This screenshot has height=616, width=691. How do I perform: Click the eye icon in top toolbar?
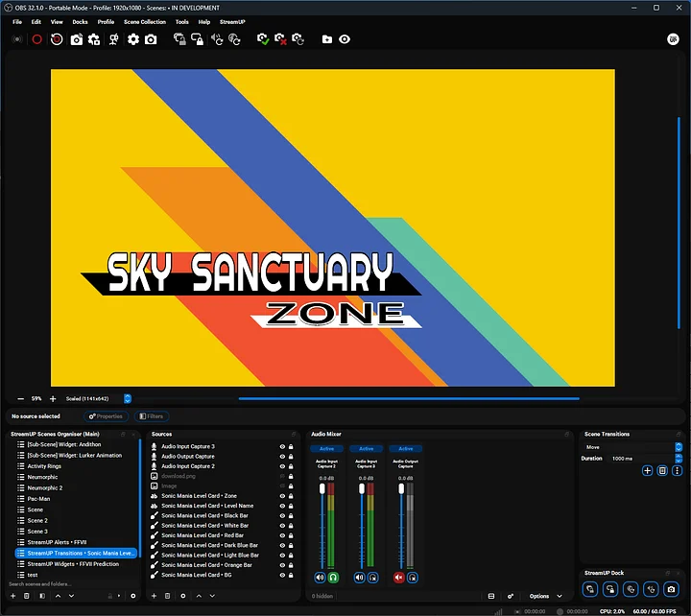pyautogui.click(x=345, y=39)
